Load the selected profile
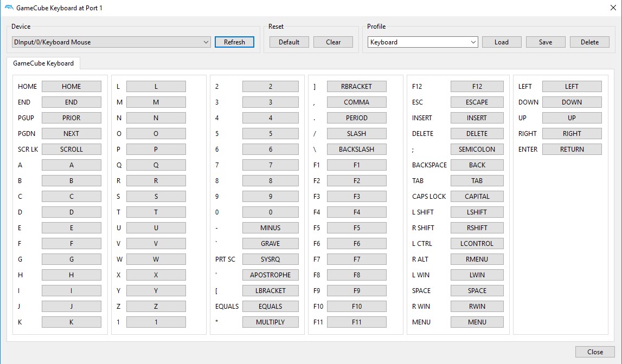 click(x=502, y=42)
